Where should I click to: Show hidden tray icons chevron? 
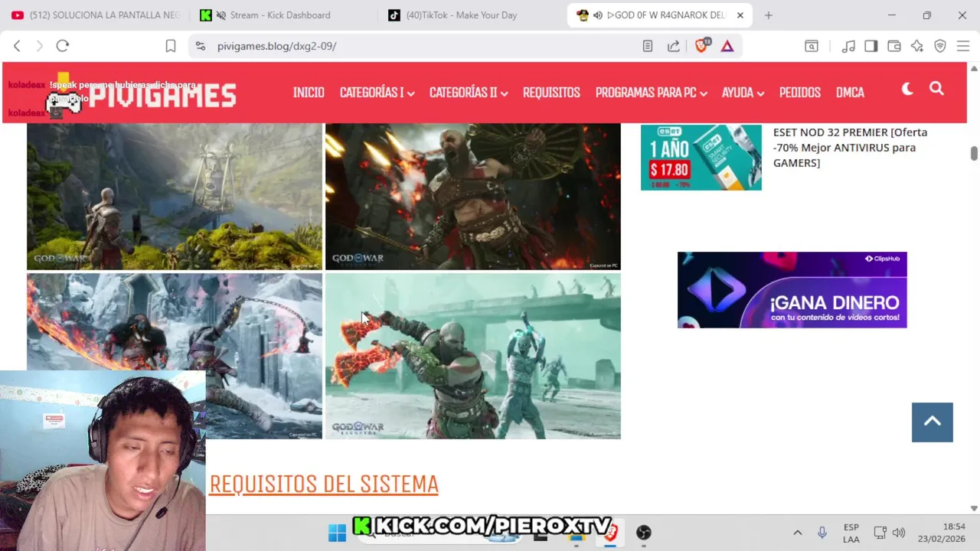click(x=797, y=533)
